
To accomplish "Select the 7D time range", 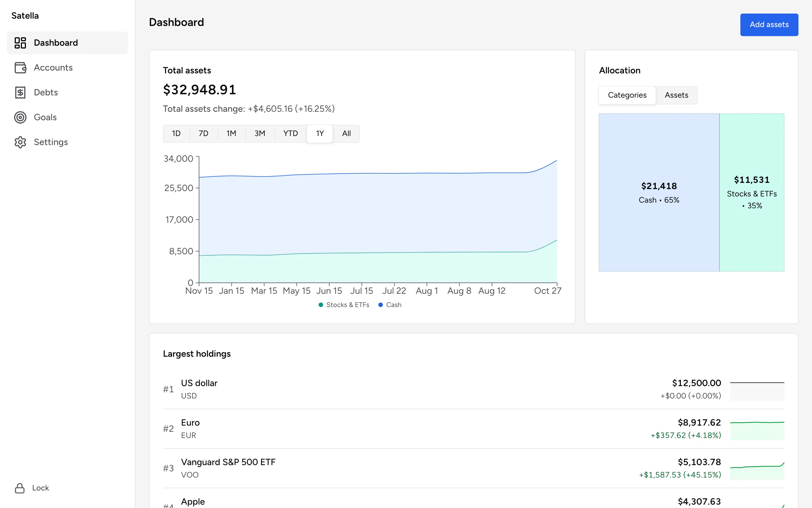I will (203, 134).
